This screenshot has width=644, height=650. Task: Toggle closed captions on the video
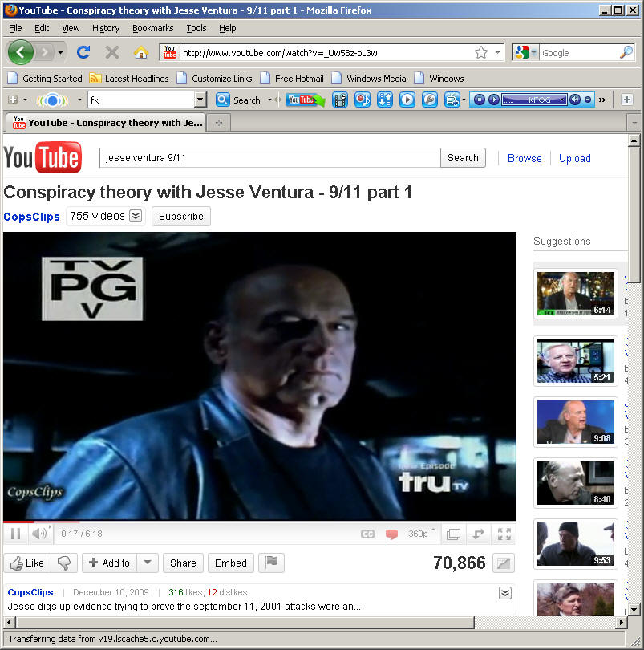(x=367, y=534)
